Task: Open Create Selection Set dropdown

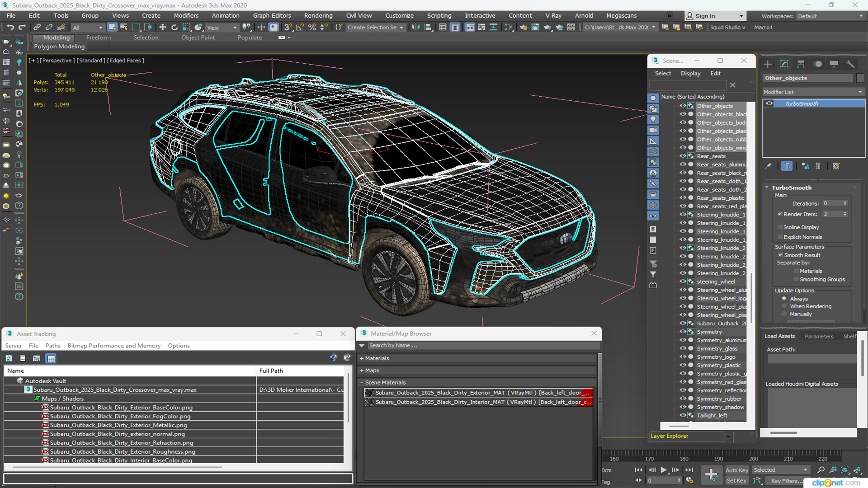Action: point(375,28)
